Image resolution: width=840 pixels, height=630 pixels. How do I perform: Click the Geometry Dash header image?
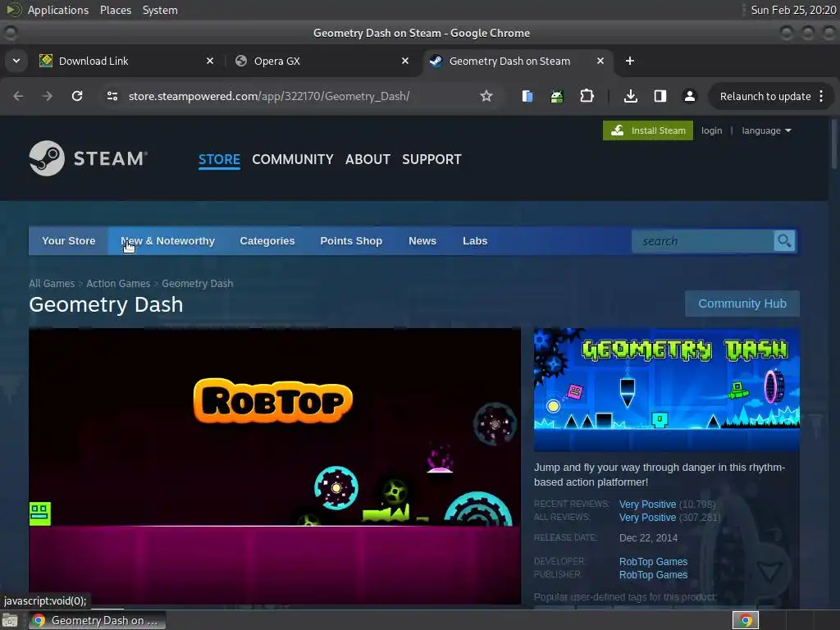pyautogui.click(x=666, y=390)
